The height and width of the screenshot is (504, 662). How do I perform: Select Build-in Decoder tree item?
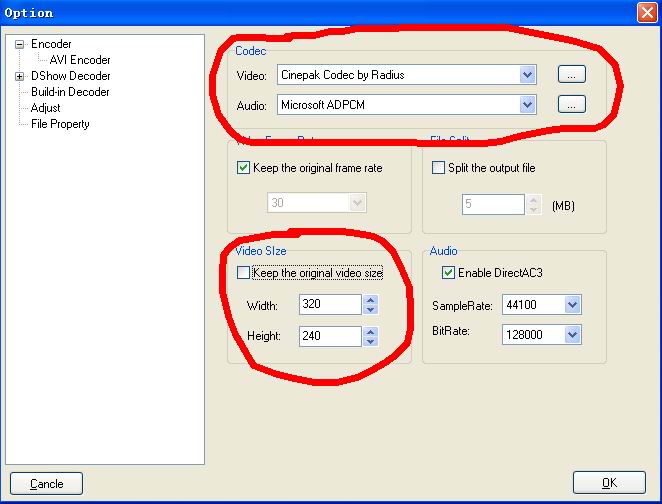[70, 92]
